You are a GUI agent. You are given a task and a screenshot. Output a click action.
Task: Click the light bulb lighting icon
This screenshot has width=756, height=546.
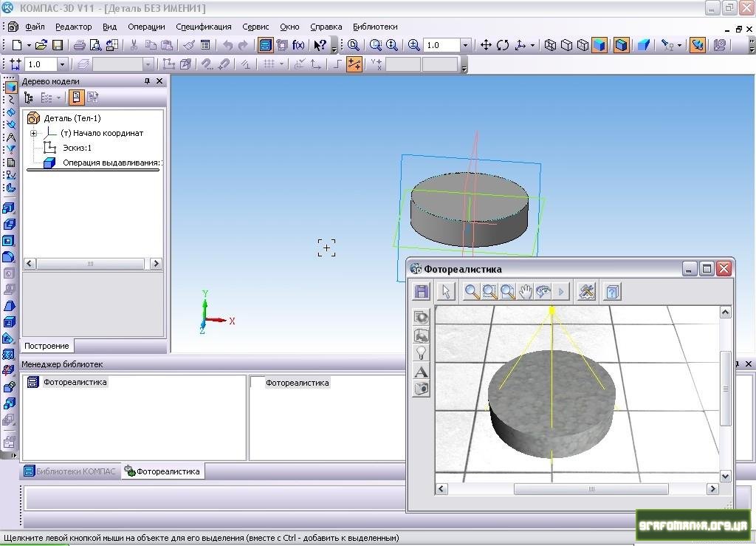[422, 353]
